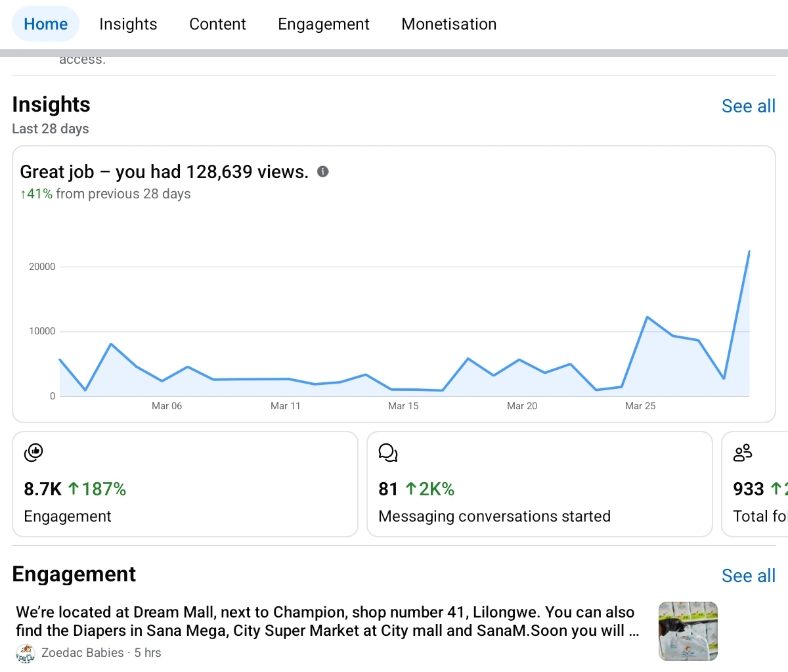Click See all next to Engagement heading
Screen dimensions: 788x672
748,576
